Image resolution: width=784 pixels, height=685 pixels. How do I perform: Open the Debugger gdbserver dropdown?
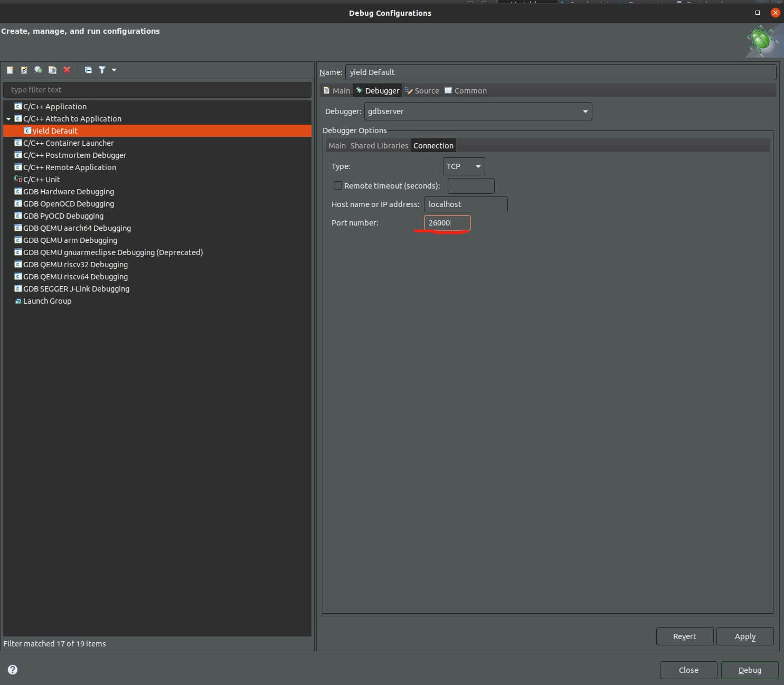(478, 111)
